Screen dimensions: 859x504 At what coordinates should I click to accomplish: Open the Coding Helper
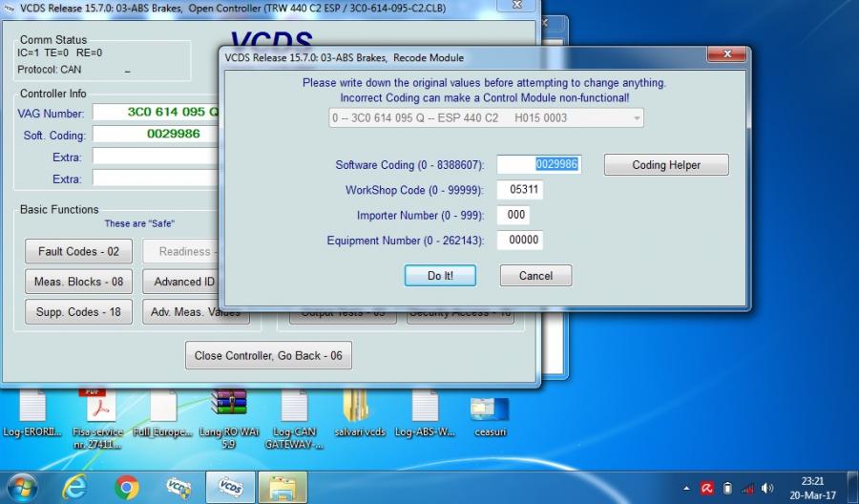coord(665,165)
